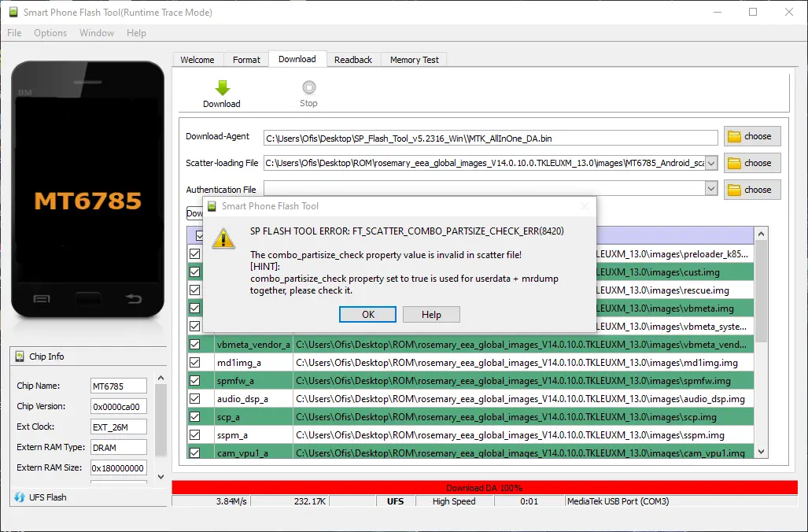Click Chip Info scroll down arrow

click(x=160, y=477)
